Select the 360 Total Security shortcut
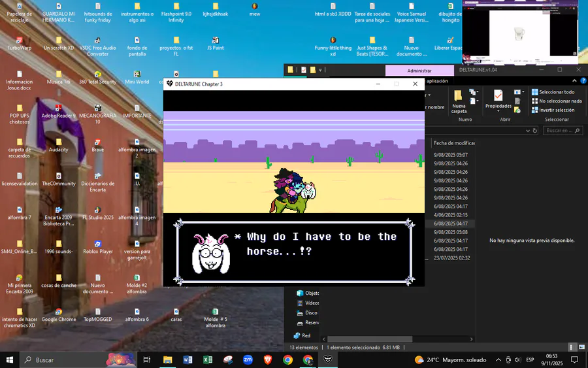This screenshot has width=588, height=368. pyautogui.click(x=97, y=77)
